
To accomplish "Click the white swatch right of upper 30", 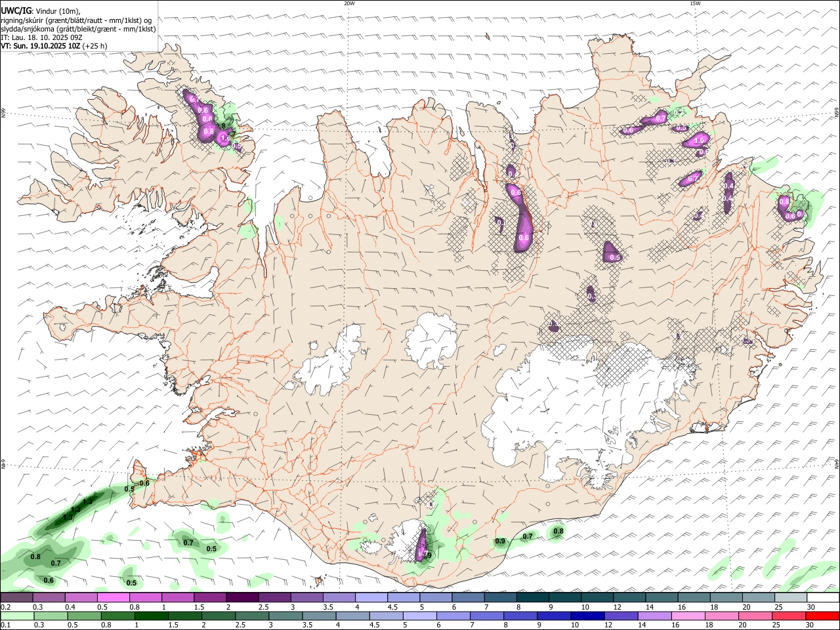I will (x=824, y=597).
